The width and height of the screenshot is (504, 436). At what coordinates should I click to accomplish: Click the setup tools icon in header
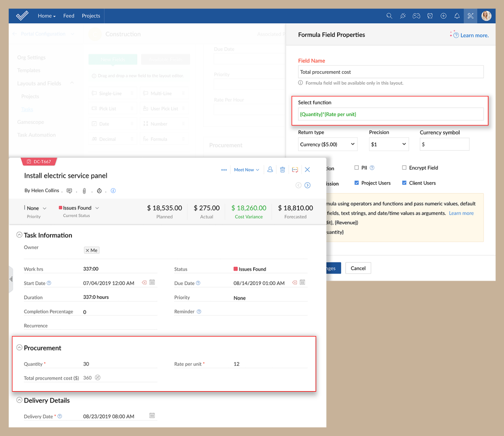tap(470, 16)
